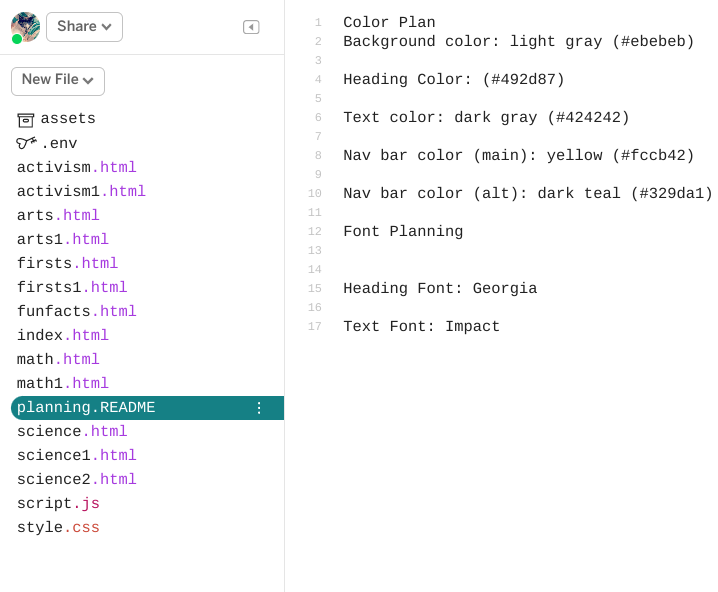Open index.html file
The height and width of the screenshot is (592, 718).
point(63,335)
